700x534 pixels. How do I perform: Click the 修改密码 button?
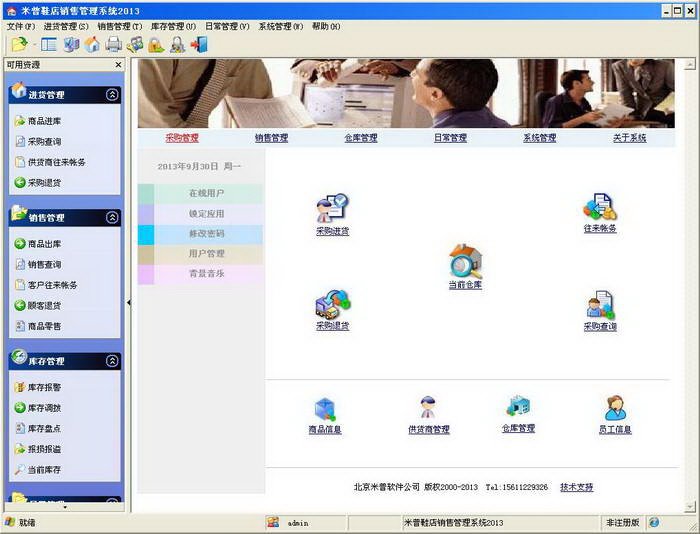[200, 234]
